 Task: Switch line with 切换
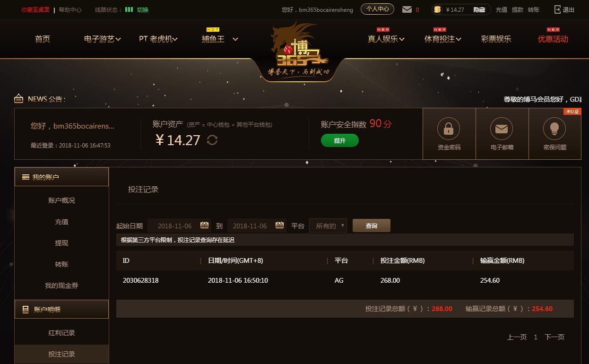(x=143, y=9)
